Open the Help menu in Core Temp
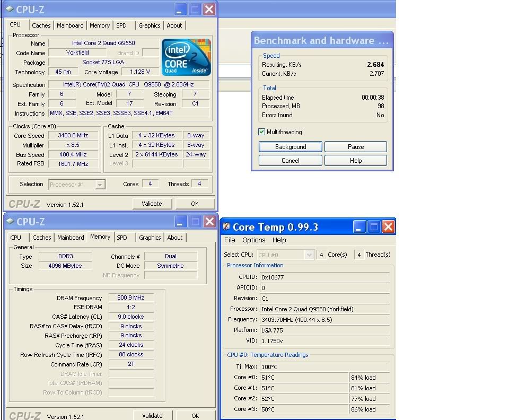This screenshot has width=509, height=420. [279, 240]
